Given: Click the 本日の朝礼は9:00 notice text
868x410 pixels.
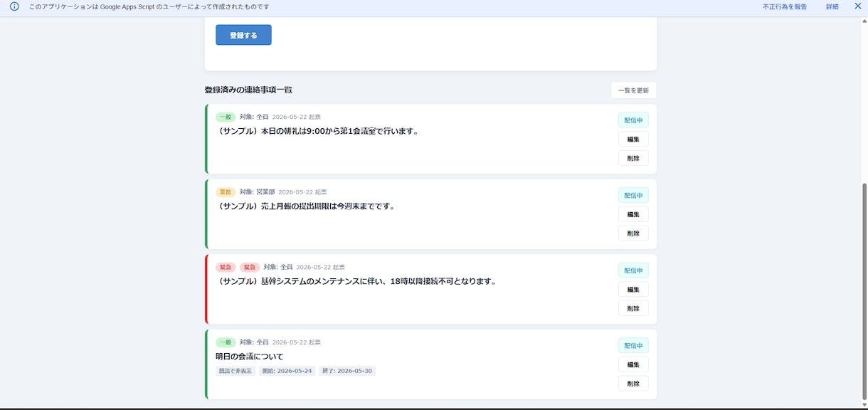Looking at the screenshot, I should point(317,131).
